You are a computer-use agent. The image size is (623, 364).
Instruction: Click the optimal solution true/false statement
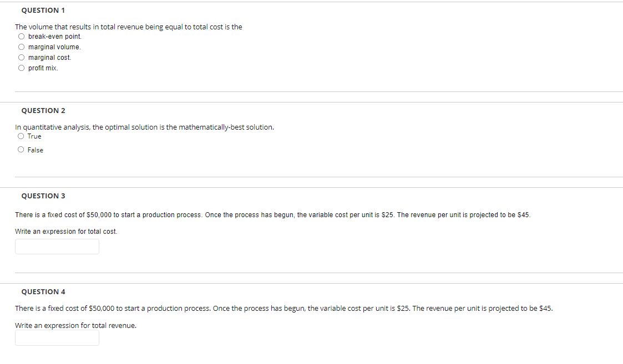click(x=144, y=127)
